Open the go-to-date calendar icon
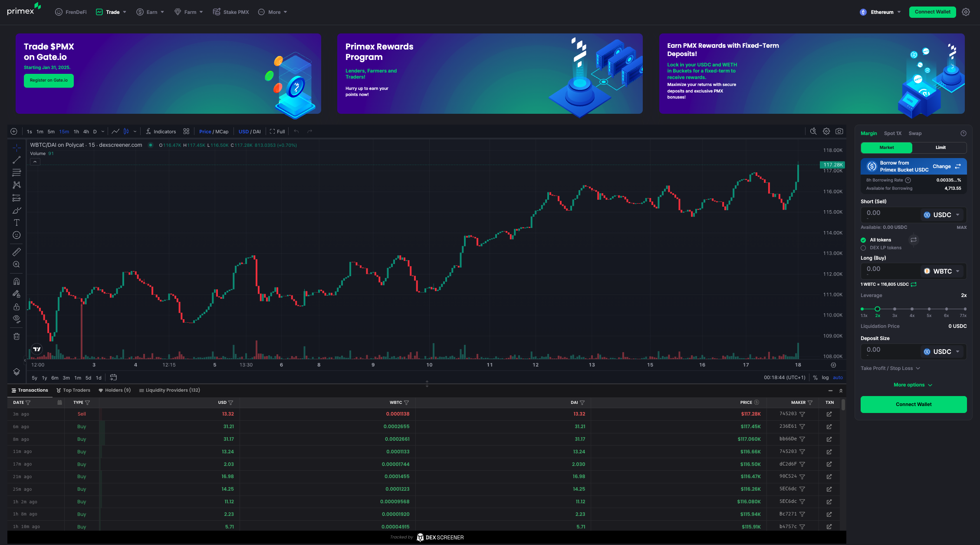980x545 pixels. 113,377
